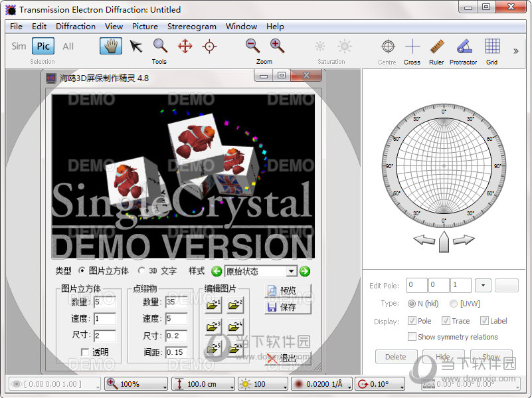Rotate stereogram with up arrow

pyautogui.click(x=444, y=242)
